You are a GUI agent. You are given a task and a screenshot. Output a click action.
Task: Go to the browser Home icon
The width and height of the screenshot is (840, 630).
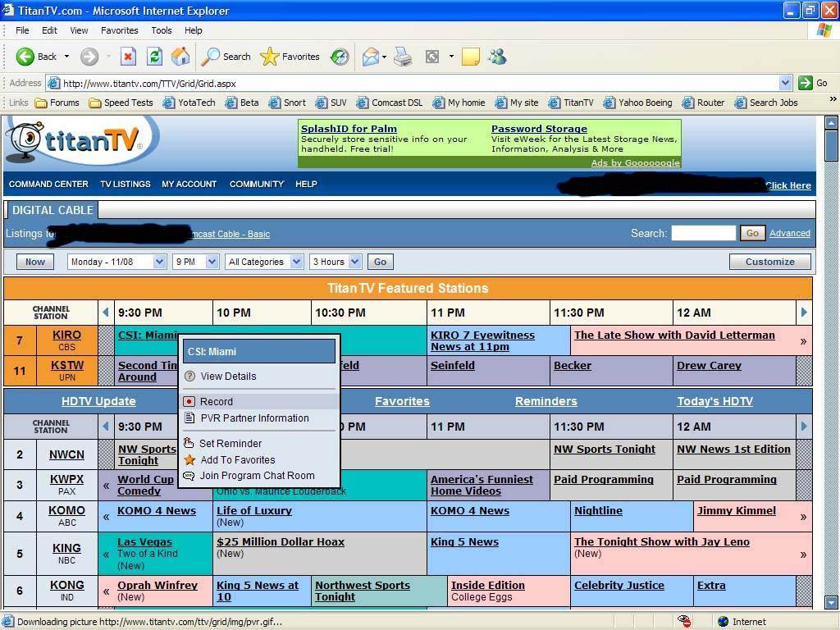tap(180, 57)
